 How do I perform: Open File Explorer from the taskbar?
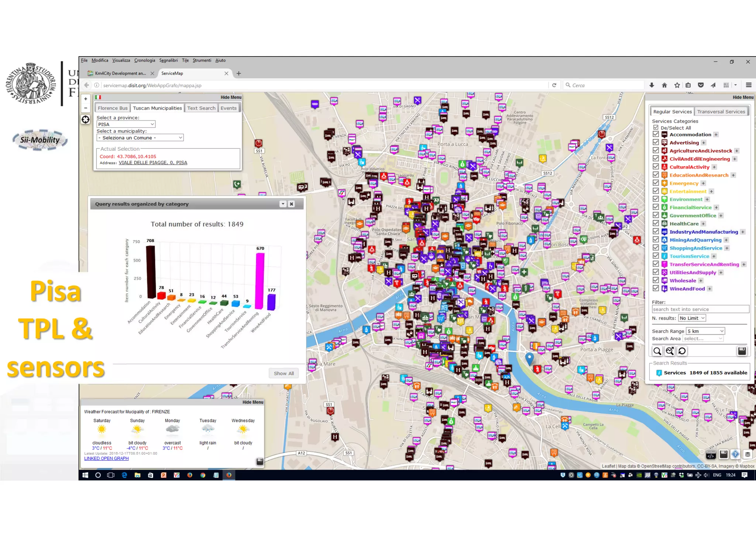(137, 475)
